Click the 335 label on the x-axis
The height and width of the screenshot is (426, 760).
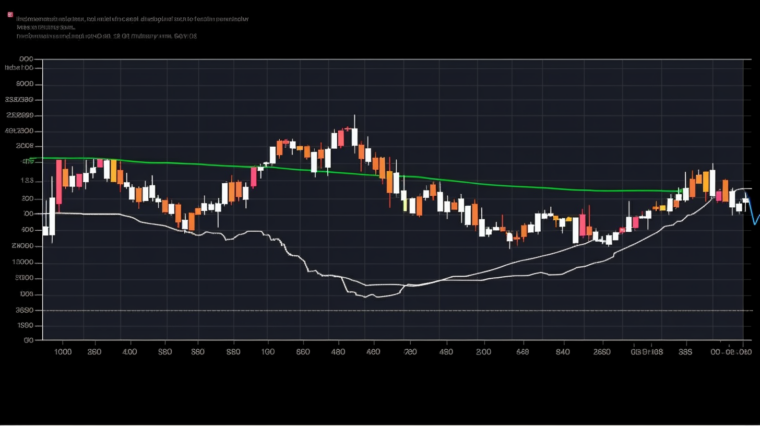tap(686, 351)
